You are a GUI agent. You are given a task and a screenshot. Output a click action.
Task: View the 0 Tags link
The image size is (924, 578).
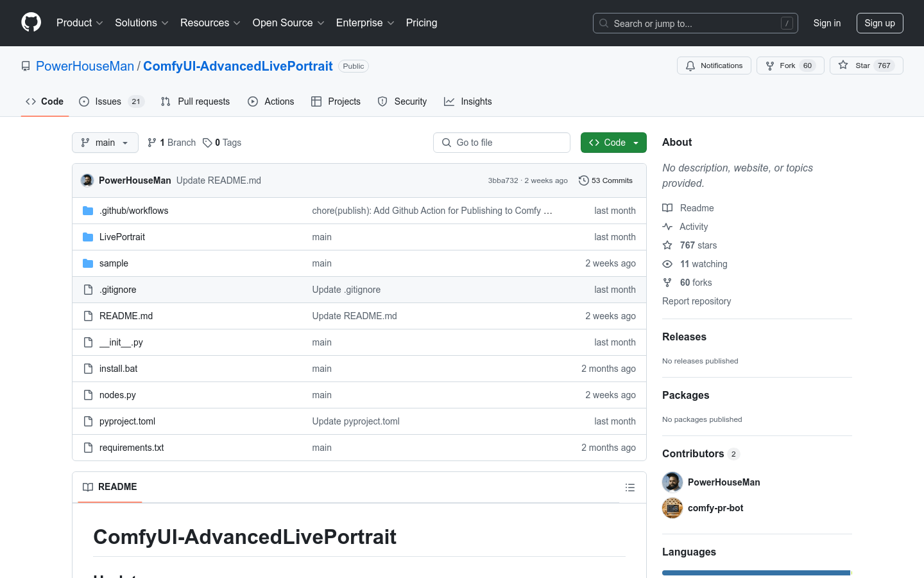(222, 143)
